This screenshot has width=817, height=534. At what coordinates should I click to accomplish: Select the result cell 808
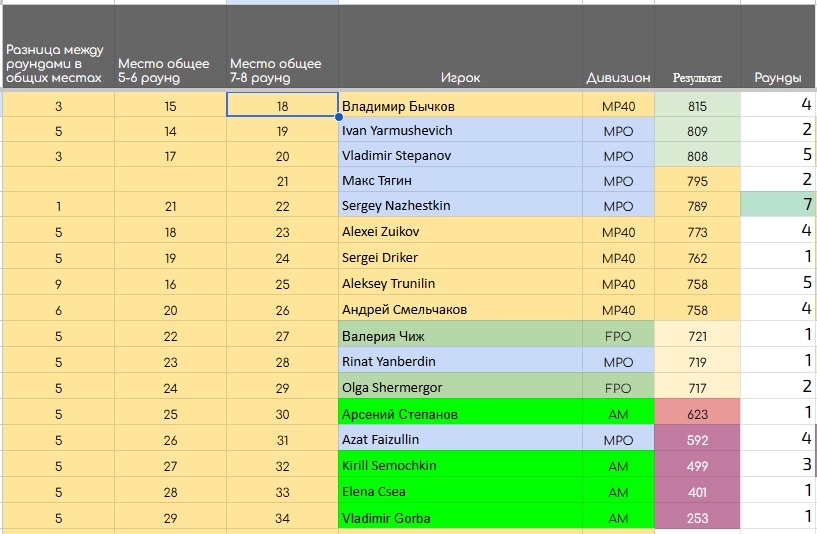click(697, 155)
